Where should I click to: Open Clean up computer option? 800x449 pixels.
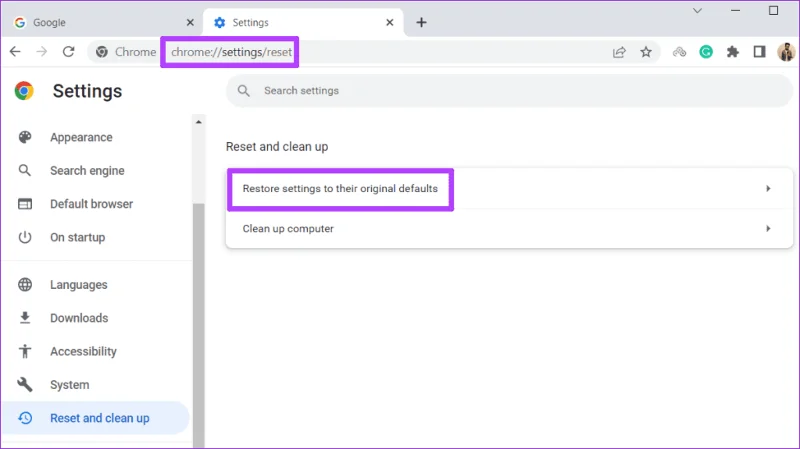(509, 229)
